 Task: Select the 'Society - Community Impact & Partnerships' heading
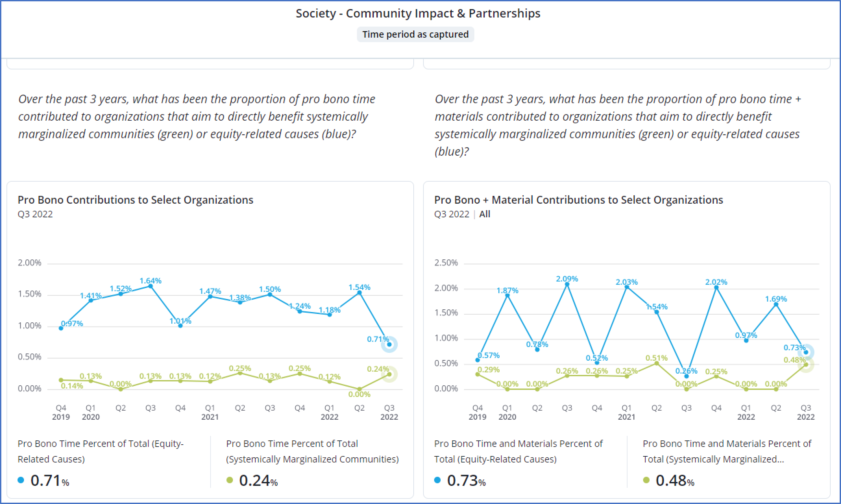coord(418,13)
